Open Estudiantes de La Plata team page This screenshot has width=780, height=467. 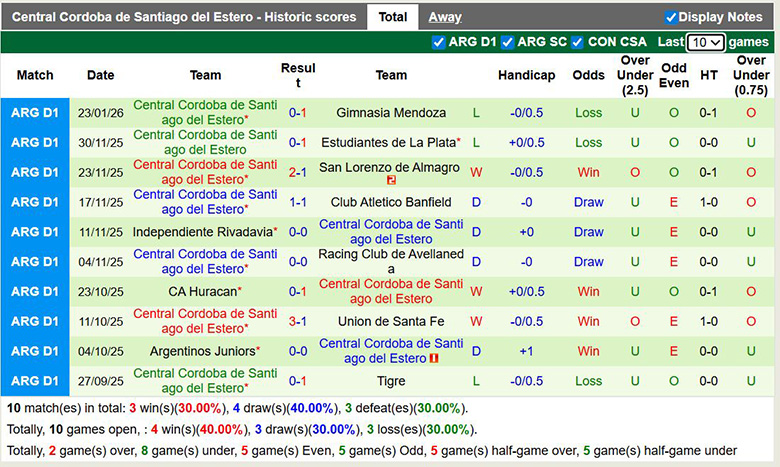click(x=388, y=142)
